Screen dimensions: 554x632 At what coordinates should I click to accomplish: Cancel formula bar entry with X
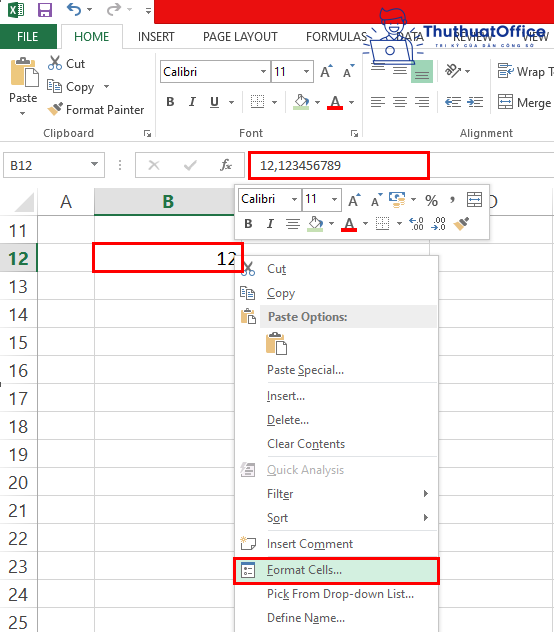pos(154,165)
